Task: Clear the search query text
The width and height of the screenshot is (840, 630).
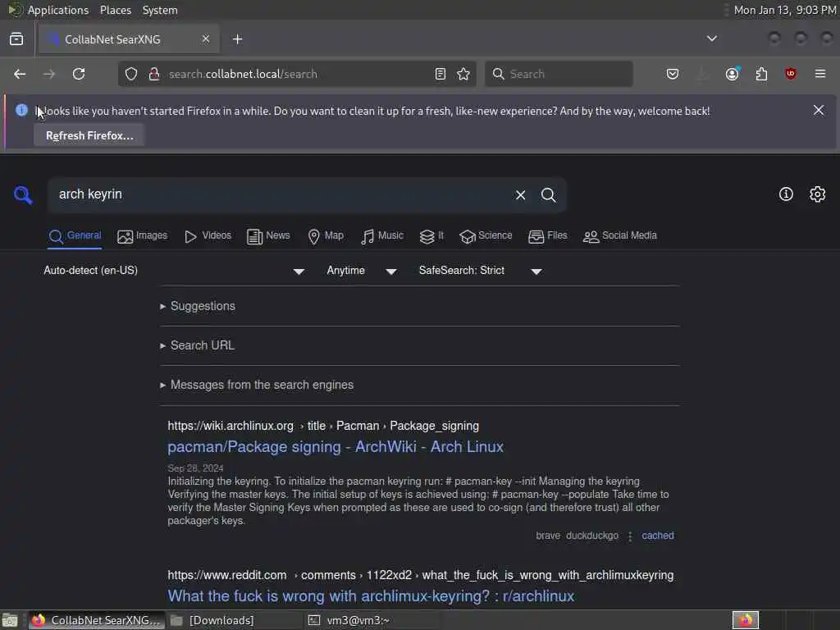Action: coord(521,195)
